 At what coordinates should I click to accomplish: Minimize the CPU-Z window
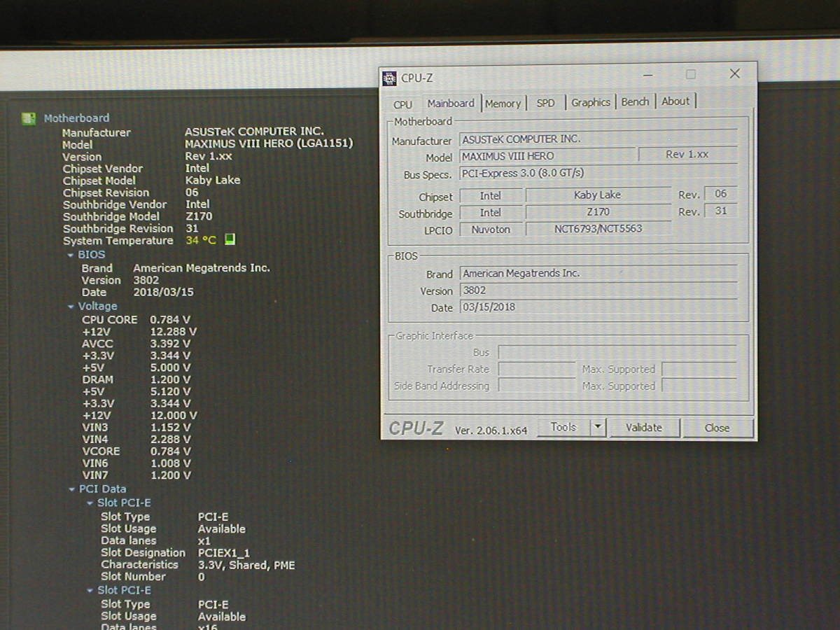pyautogui.click(x=647, y=75)
